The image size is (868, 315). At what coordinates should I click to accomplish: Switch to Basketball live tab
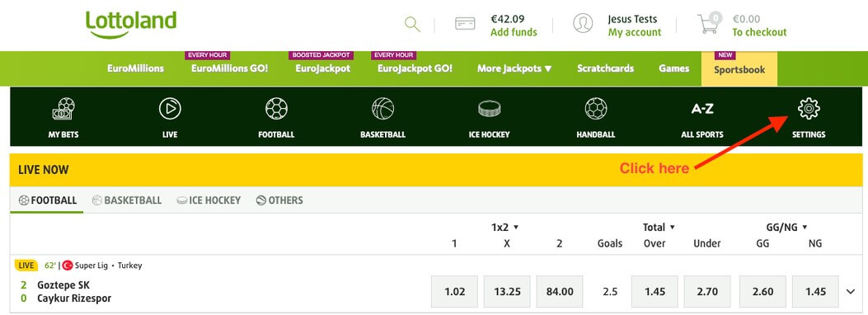(x=127, y=200)
